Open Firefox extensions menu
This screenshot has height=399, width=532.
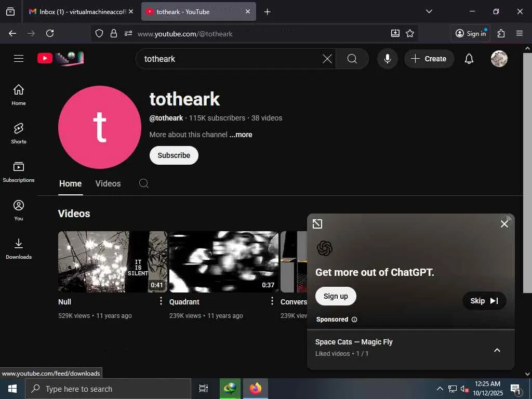(501, 33)
